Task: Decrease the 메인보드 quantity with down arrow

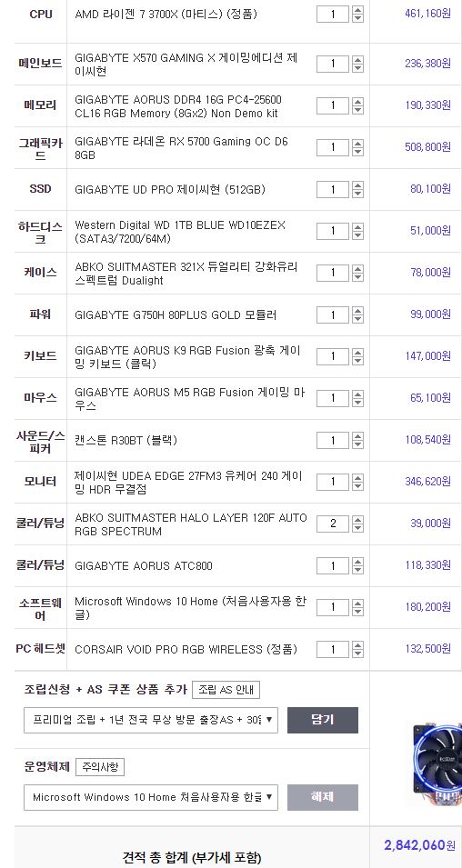Action: point(357,68)
